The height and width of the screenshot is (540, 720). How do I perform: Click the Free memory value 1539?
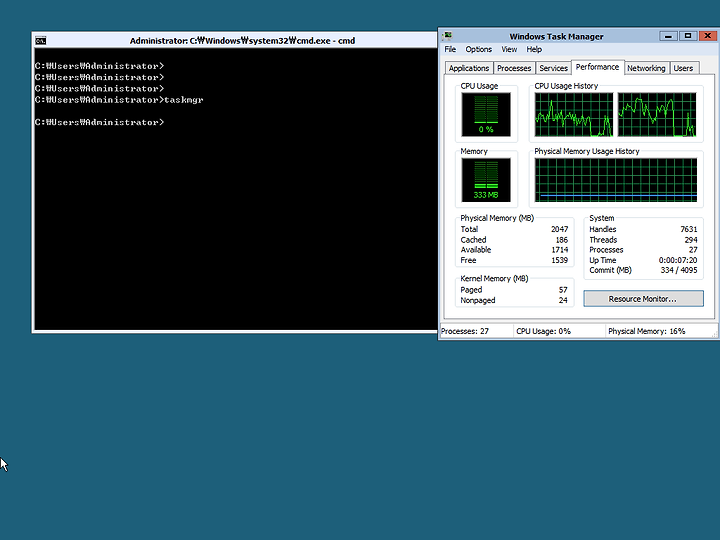click(x=560, y=260)
